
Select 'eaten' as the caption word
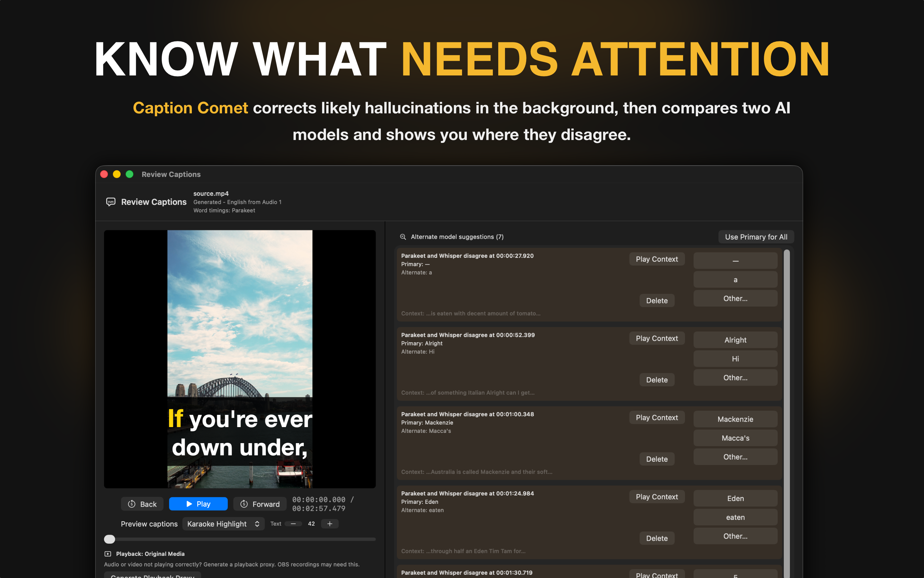click(x=735, y=517)
